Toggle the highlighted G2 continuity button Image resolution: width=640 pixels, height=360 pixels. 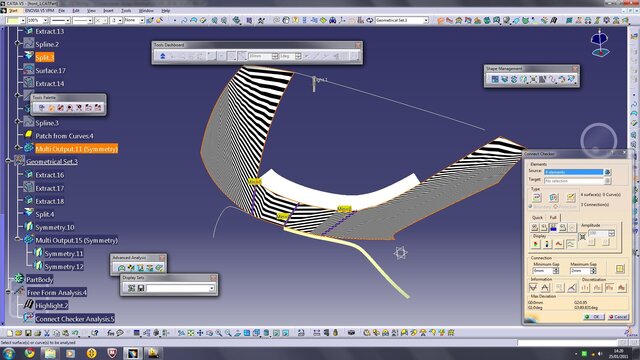click(553, 228)
